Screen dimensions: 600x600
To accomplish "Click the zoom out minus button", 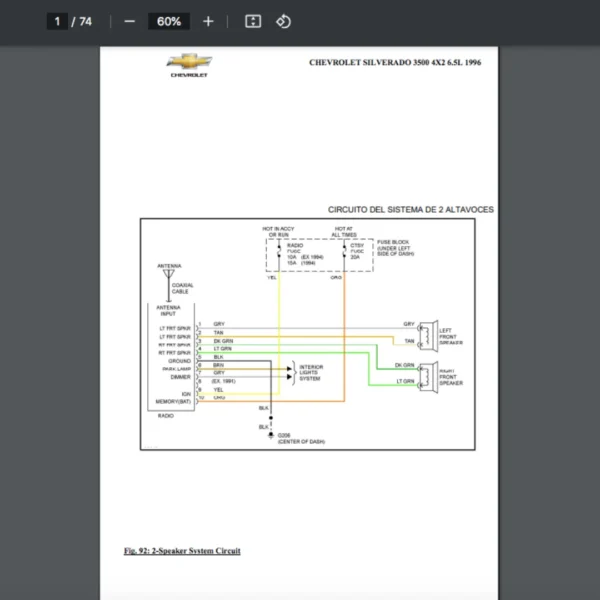I will pos(129,21).
